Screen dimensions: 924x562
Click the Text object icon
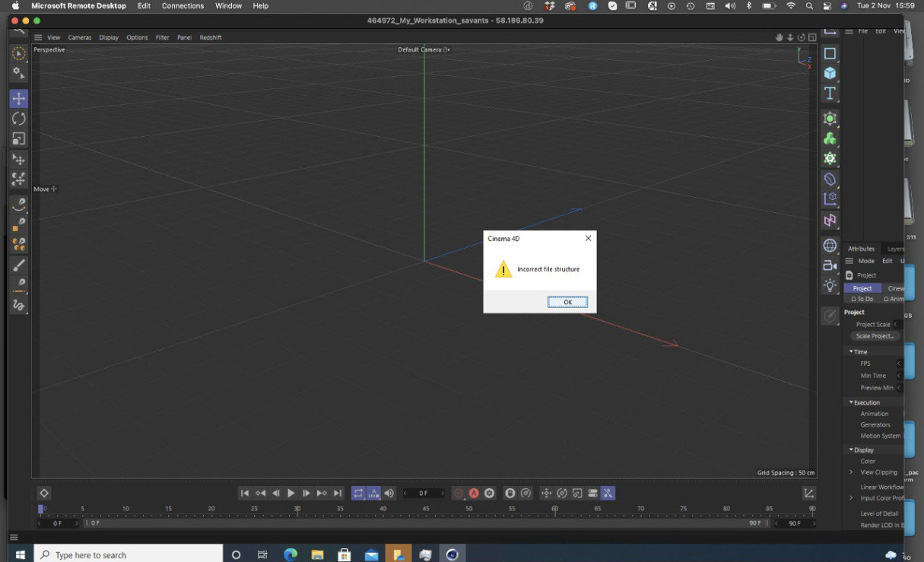pos(830,93)
